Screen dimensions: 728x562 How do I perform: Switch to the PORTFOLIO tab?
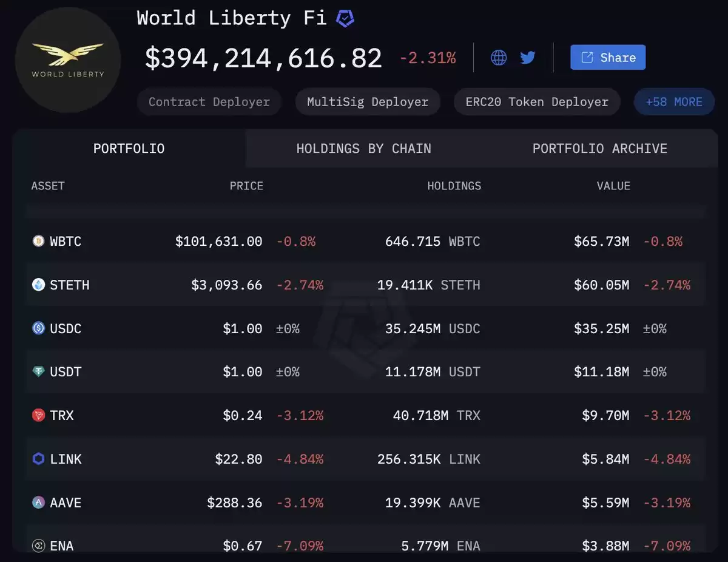129,149
